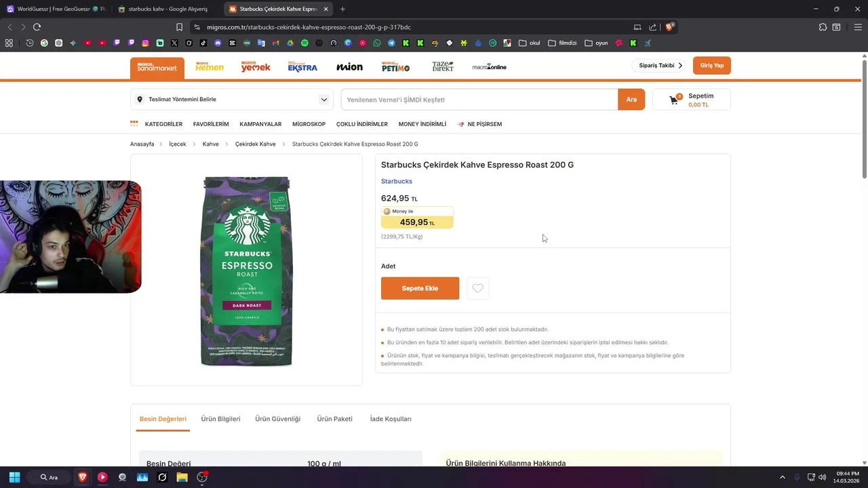This screenshot has height=488, width=868.
Task: Go to the Anasayfa breadcrumb
Action: (x=142, y=144)
